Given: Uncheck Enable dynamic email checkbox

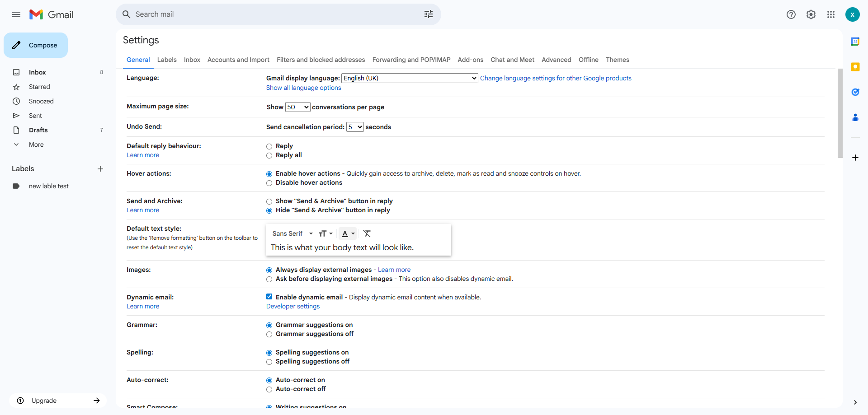Looking at the screenshot, I should 269,297.
